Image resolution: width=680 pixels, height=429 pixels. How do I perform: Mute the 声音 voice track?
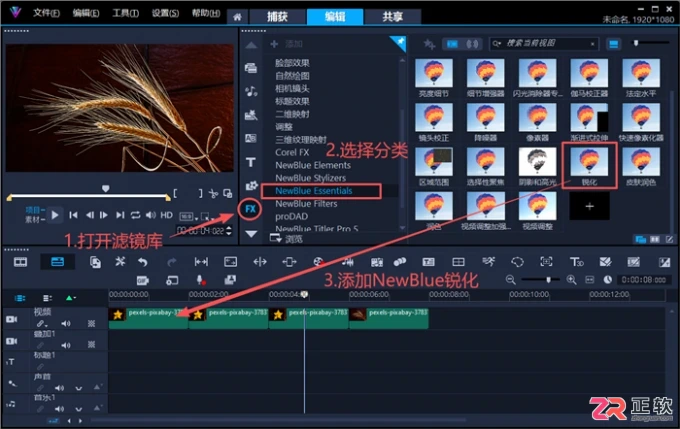[59, 388]
